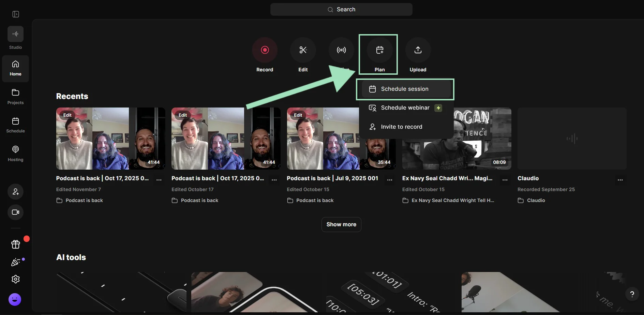Click the invite people icon
Screen dimensions: 644x315
[16, 192]
